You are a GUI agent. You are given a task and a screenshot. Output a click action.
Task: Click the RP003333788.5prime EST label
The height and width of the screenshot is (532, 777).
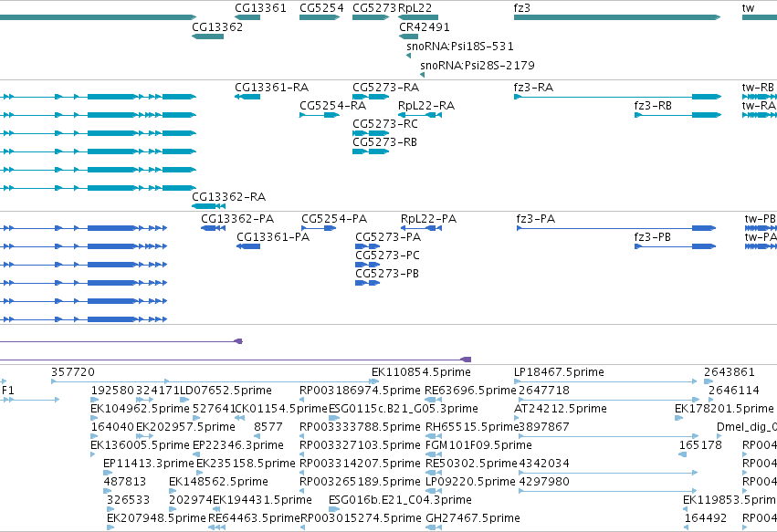(360, 427)
